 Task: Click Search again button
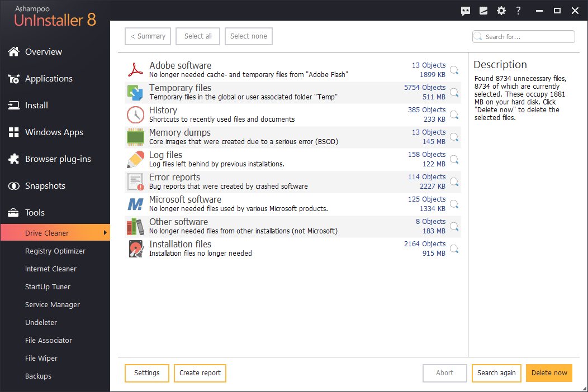tap(496, 373)
